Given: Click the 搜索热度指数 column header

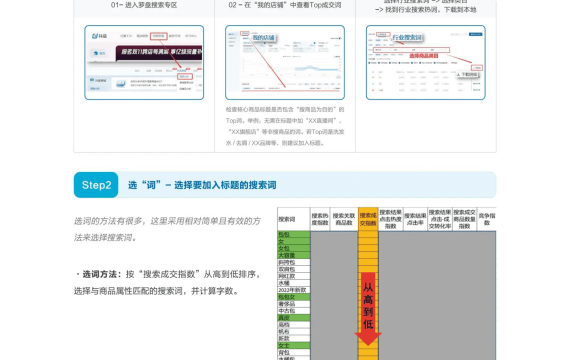Looking at the screenshot, I should 320,219.
